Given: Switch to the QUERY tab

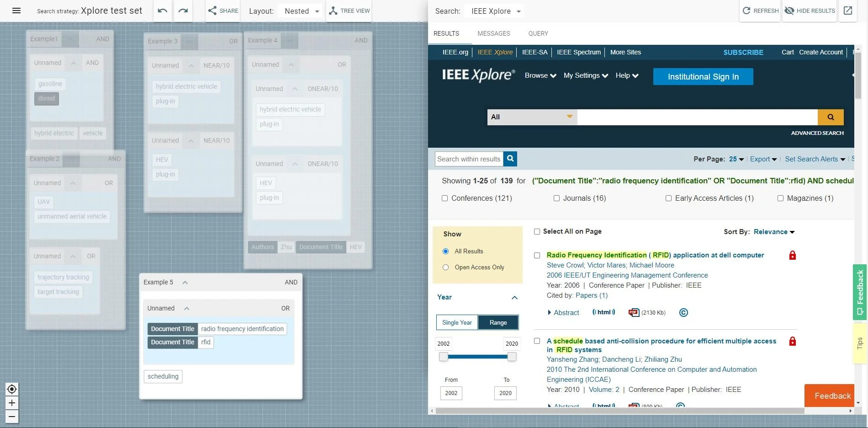Looking at the screenshot, I should [x=538, y=33].
